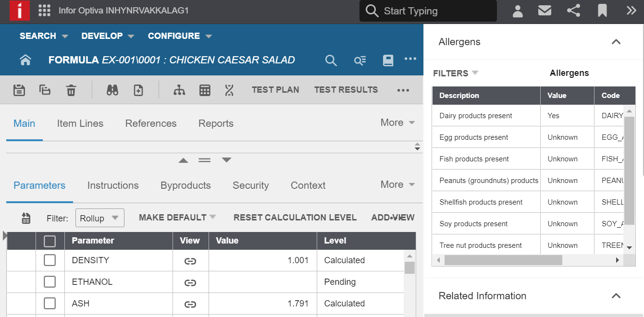
Task: Open the find tool using the binoculars icon
Action: click(x=112, y=90)
